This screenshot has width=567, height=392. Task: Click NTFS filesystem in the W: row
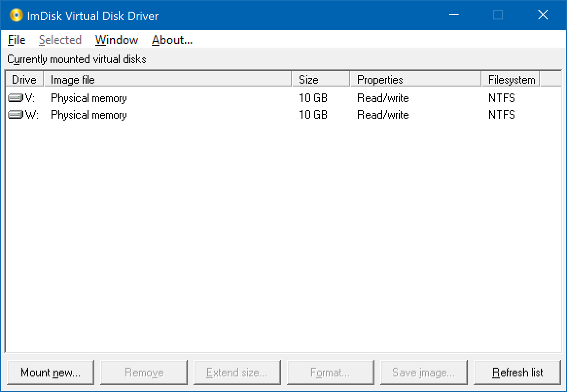[x=501, y=115]
